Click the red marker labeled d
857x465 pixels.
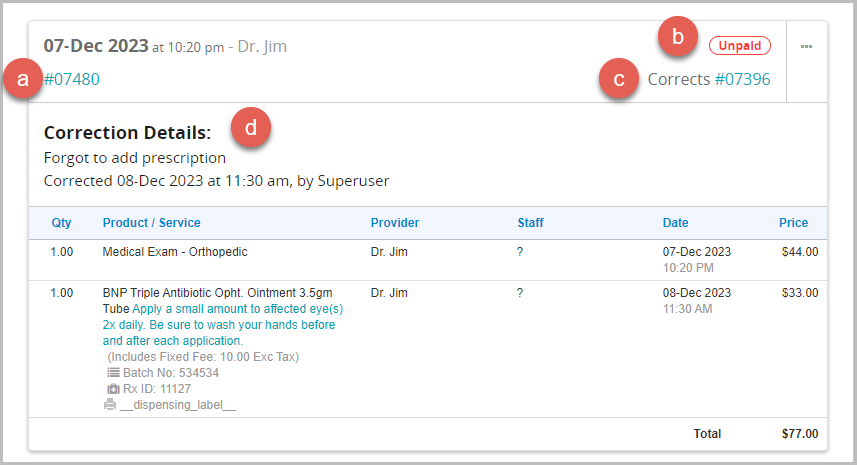[251, 128]
